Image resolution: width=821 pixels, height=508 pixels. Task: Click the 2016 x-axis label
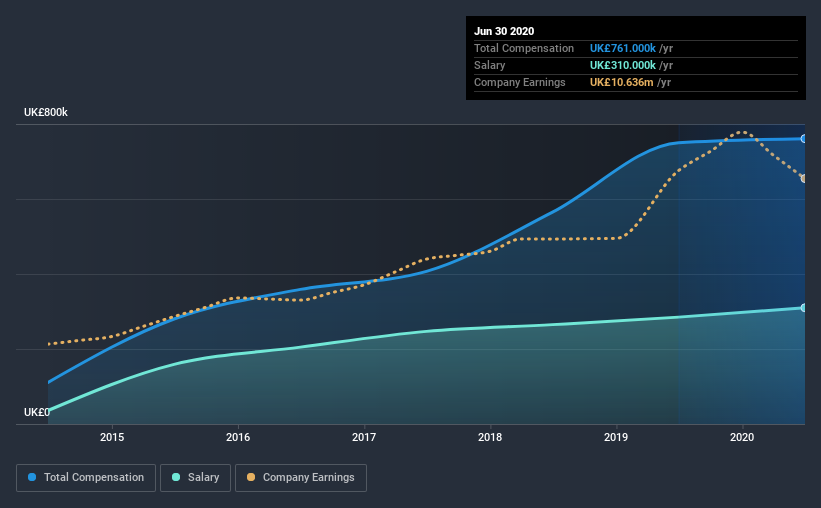pyautogui.click(x=238, y=437)
